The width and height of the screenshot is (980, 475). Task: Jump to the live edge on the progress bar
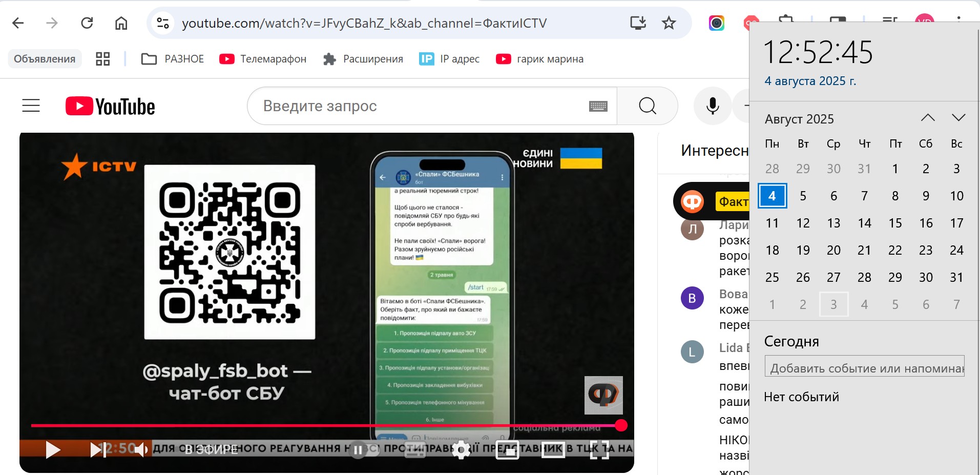(x=621, y=425)
